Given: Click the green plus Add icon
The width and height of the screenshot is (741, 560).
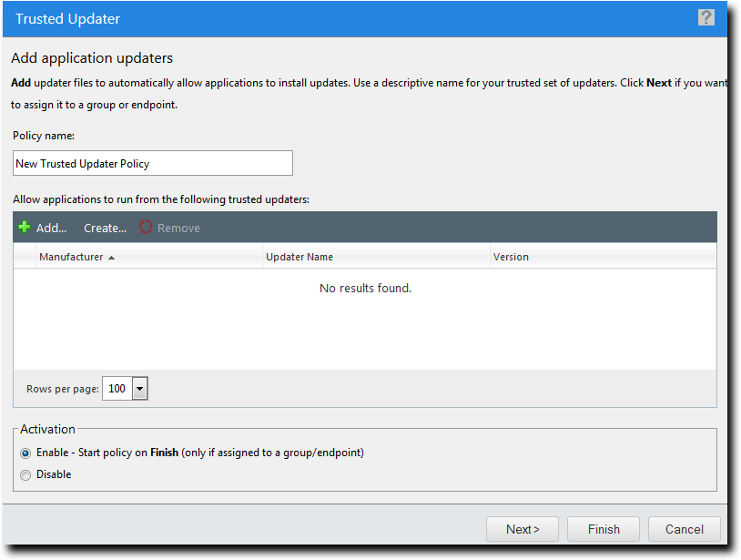Looking at the screenshot, I should coord(25,228).
